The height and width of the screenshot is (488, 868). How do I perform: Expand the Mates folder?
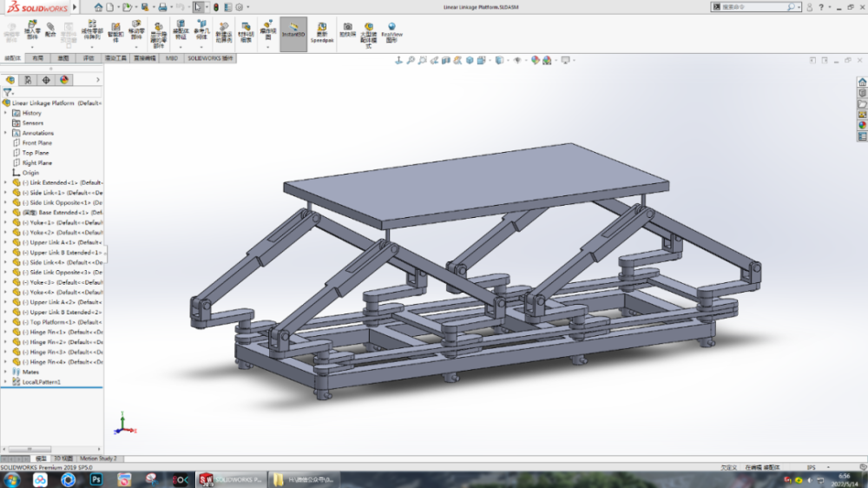point(5,373)
